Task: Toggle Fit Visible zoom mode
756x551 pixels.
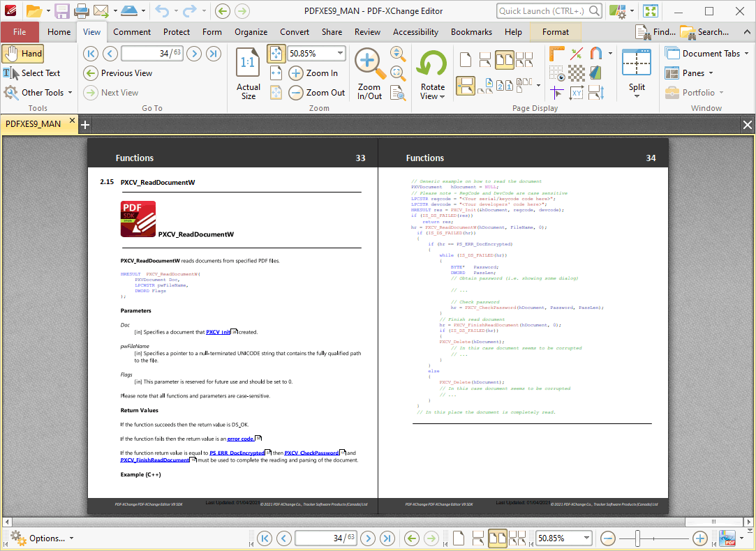Action: tap(276, 93)
